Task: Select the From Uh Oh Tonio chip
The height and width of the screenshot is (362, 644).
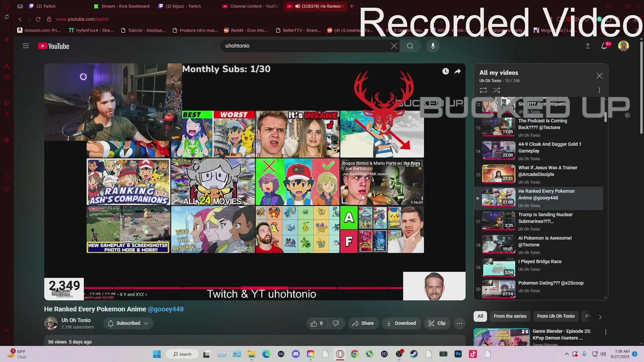Action: pyautogui.click(x=555, y=316)
